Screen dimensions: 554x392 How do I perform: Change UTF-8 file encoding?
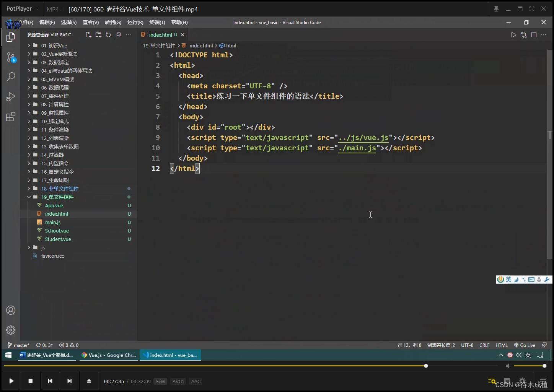[x=467, y=345]
